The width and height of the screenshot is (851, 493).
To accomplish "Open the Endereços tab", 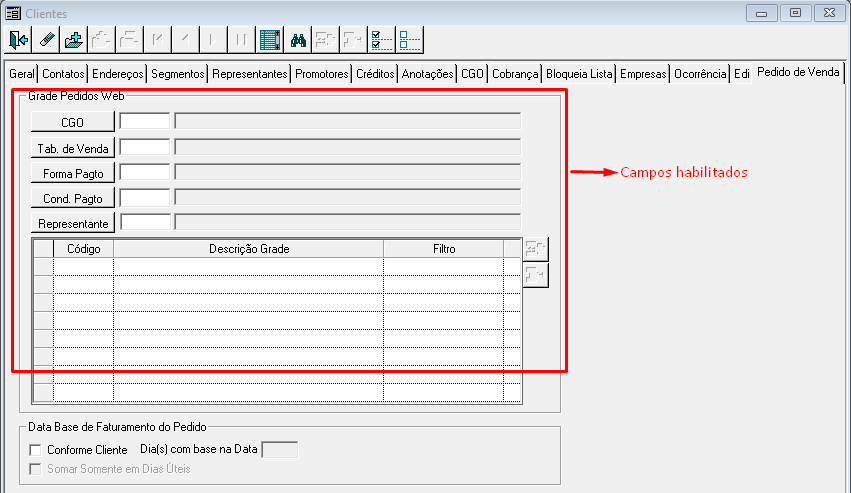I will (x=118, y=74).
